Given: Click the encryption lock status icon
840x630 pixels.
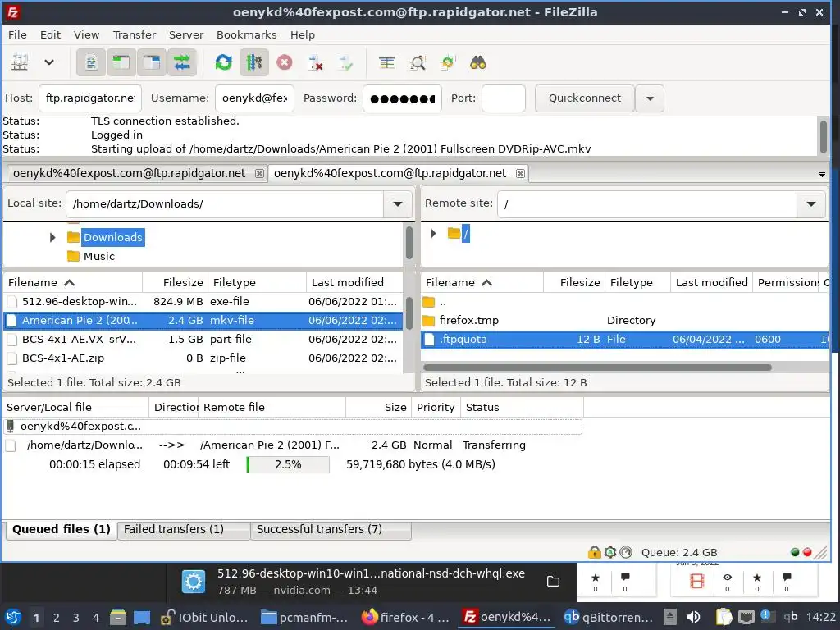Looking at the screenshot, I should pyautogui.click(x=594, y=552).
